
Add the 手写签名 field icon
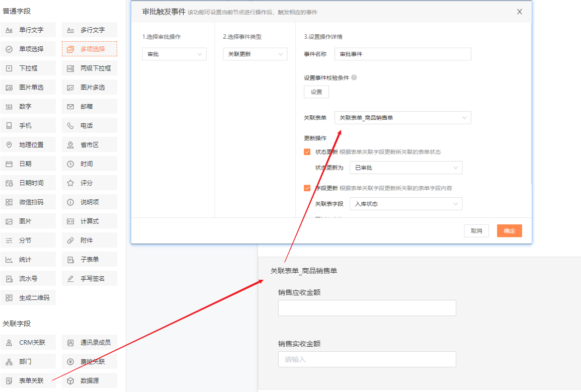click(x=70, y=279)
